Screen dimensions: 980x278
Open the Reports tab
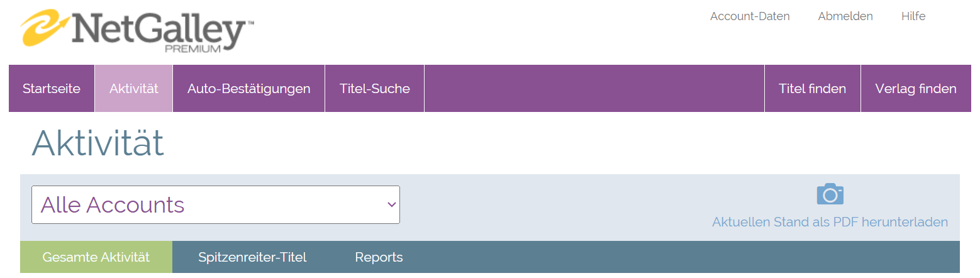click(x=379, y=257)
